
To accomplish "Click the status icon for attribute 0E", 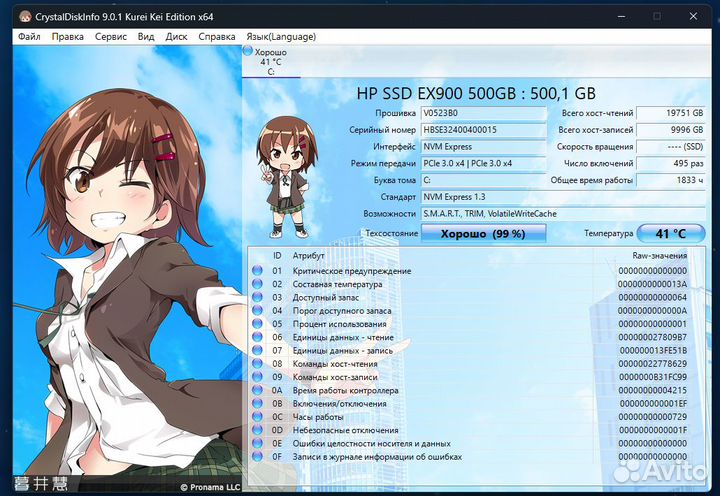I will coord(257,443).
